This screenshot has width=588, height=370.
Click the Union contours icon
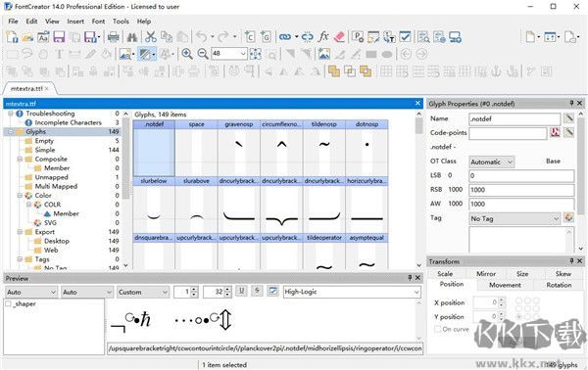click(x=334, y=71)
